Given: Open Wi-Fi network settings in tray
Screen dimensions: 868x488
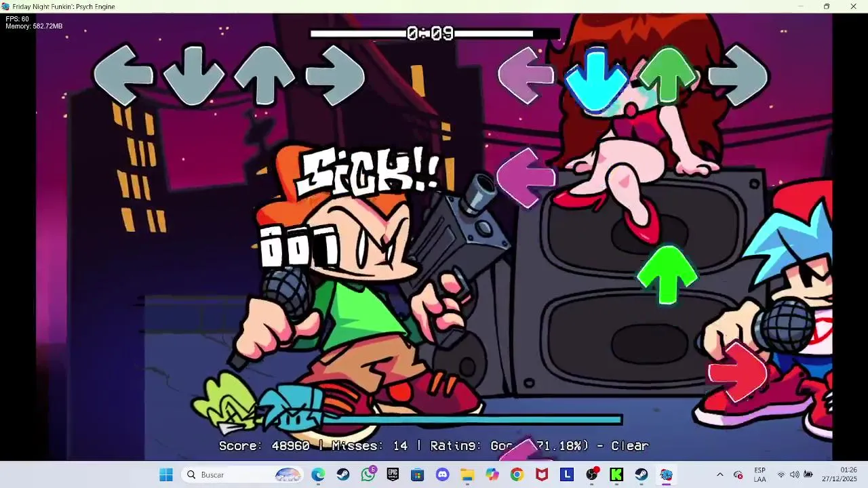Looking at the screenshot, I should point(781,474).
